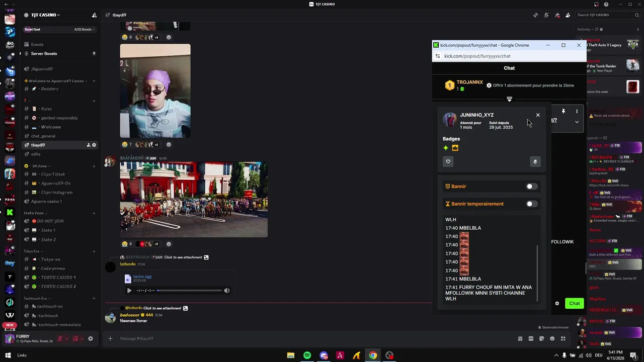Open the Threads icon in channel header

535,15
